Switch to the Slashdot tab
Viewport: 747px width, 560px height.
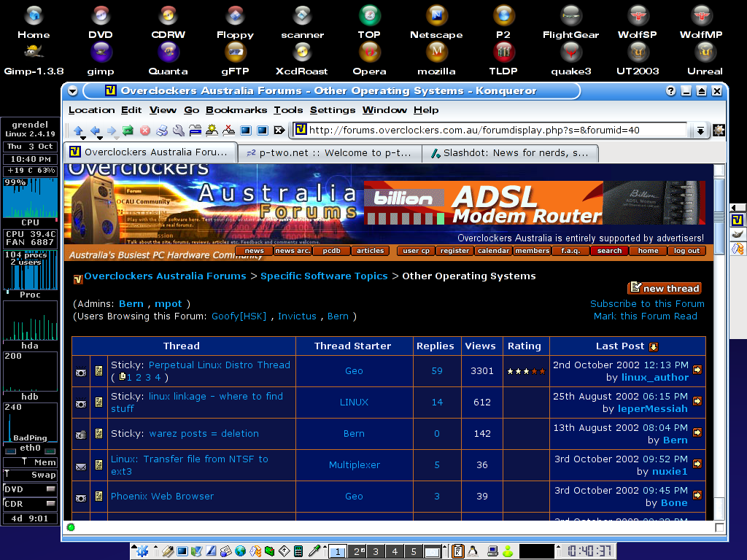tap(510, 153)
